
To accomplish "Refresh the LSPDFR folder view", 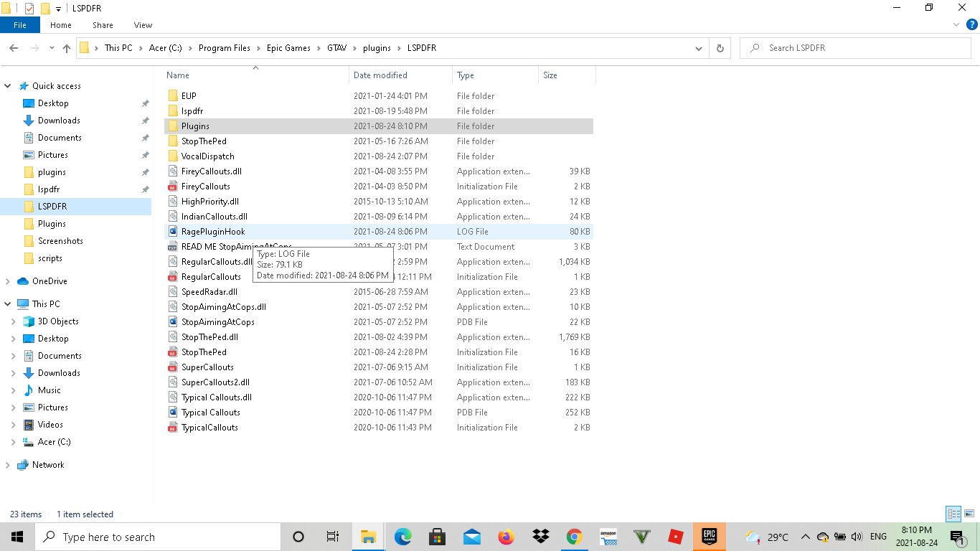I will 720,48.
